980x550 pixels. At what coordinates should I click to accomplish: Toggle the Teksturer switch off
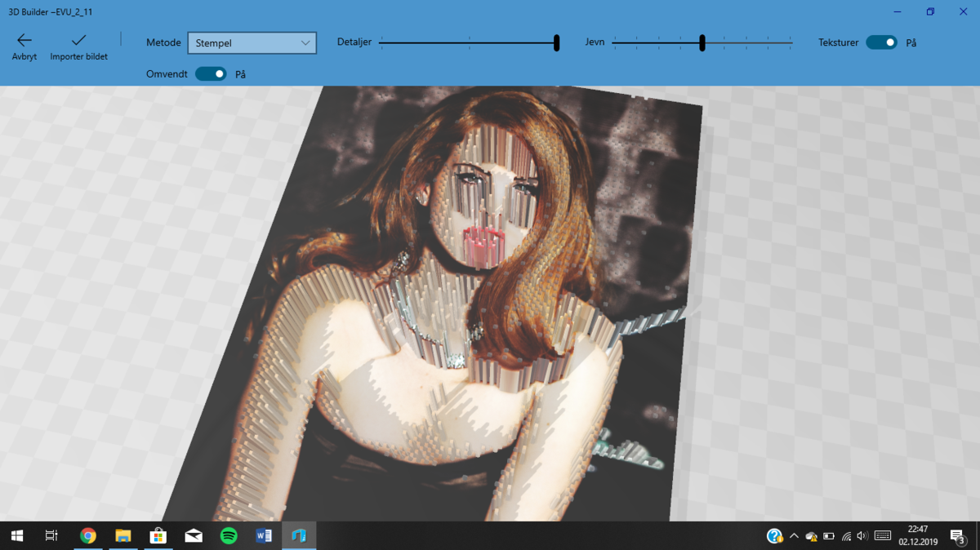(x=881, y=42)
